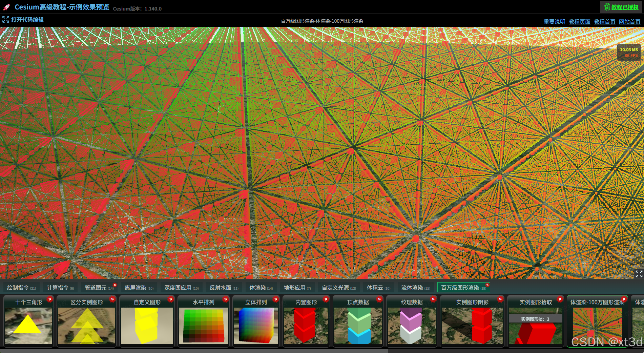Click the red N badge on 纹理数据
This screenshot has height=353, width=644.
point(433,299)
